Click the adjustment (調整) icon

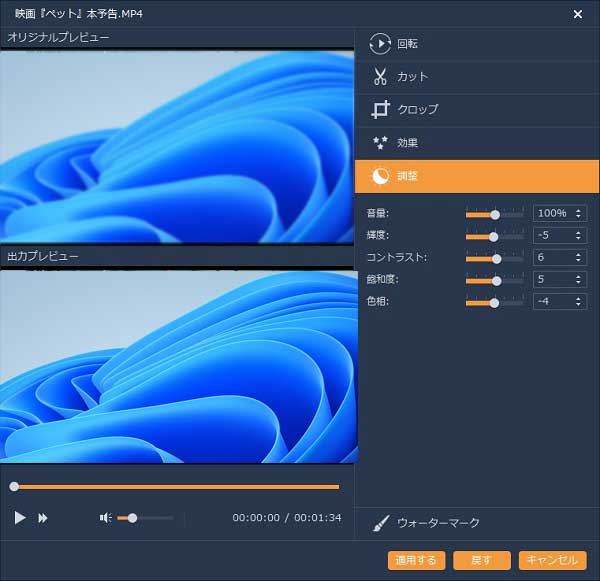point(380,176)
